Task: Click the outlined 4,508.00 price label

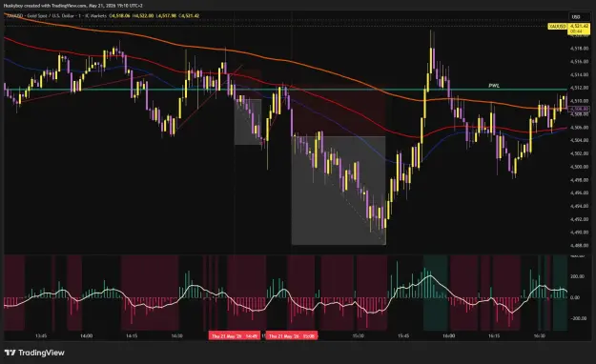Action: pos(579,109)
